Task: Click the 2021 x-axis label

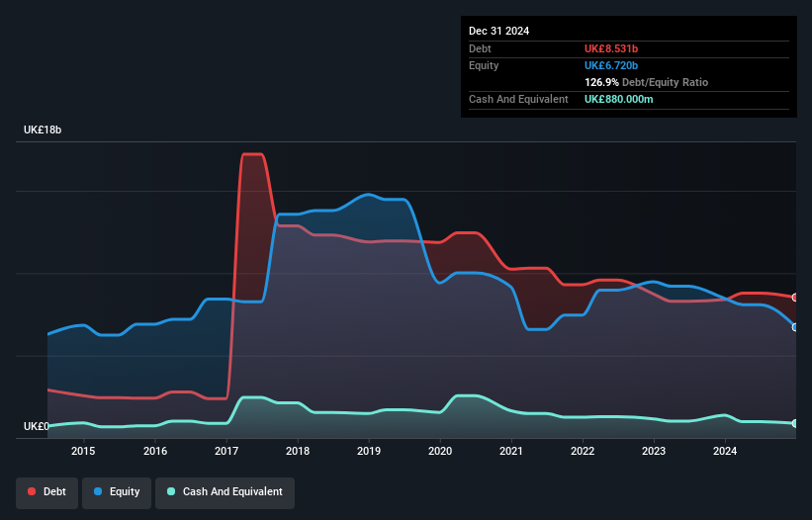Action: (x=511, y=451)
